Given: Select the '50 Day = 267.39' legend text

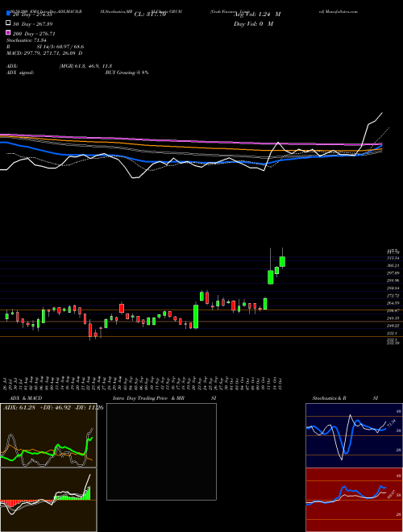Looking at the screenshot, I should (32, 24).
